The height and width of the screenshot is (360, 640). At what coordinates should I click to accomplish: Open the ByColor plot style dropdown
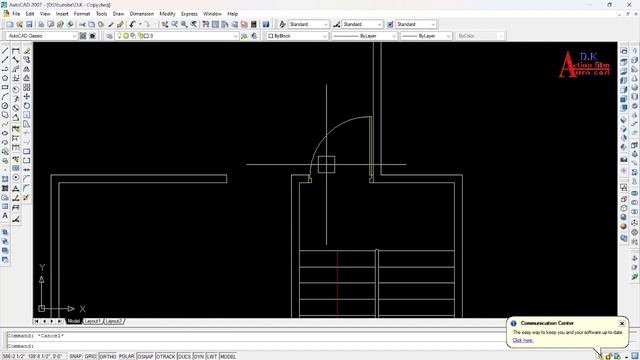[480, 36]
